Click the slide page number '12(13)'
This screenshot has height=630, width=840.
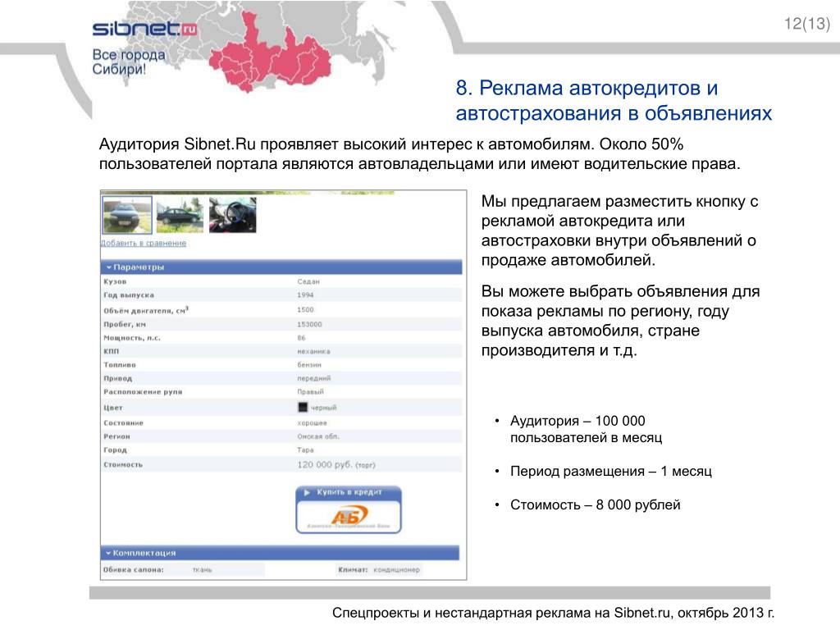click(x=807, y=24)
